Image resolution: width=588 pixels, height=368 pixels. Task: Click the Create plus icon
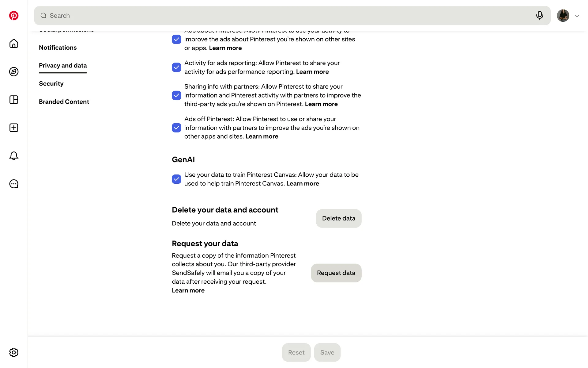coord(14,128)
